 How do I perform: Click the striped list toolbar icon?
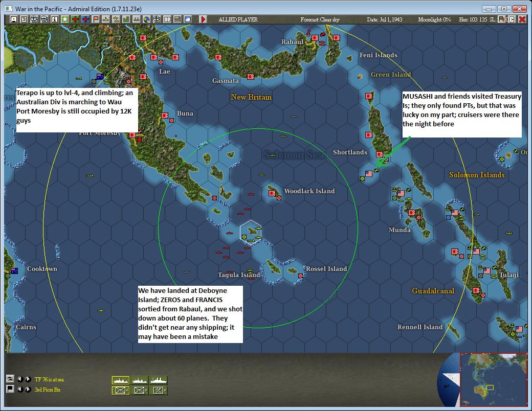tap(178, 19)
